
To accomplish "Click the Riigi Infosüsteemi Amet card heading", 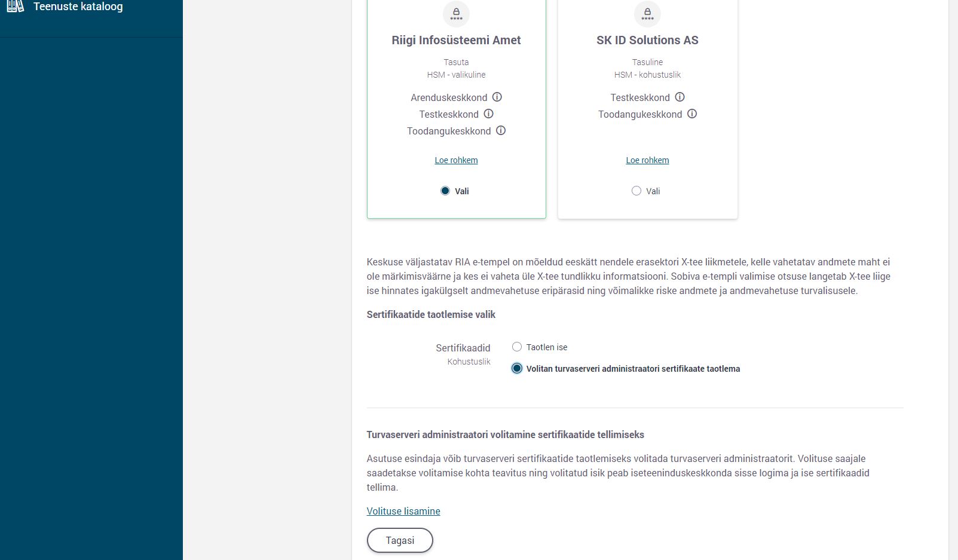I will 456,40.
